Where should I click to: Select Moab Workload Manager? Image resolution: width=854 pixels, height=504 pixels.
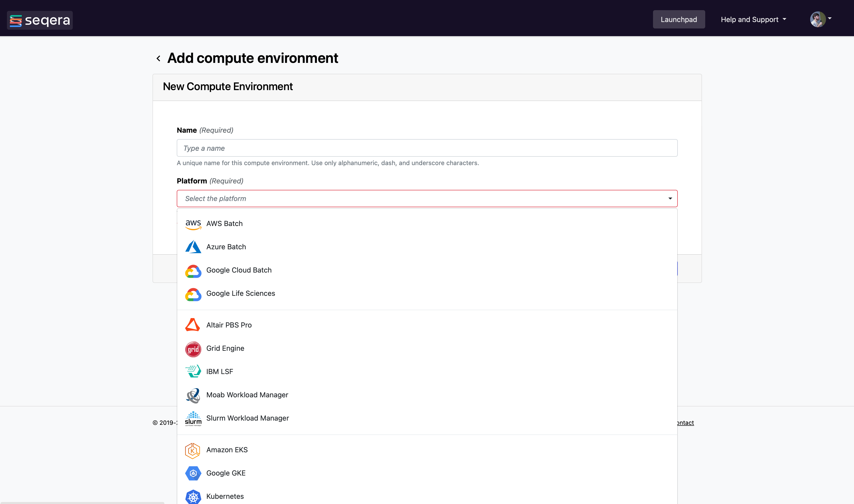(x=247, y=395)
